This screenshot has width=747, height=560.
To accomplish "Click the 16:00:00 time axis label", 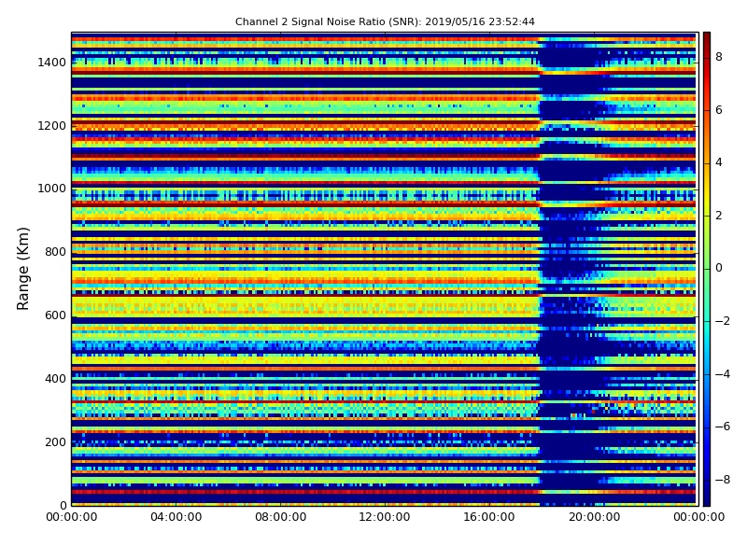I will 489,517.
